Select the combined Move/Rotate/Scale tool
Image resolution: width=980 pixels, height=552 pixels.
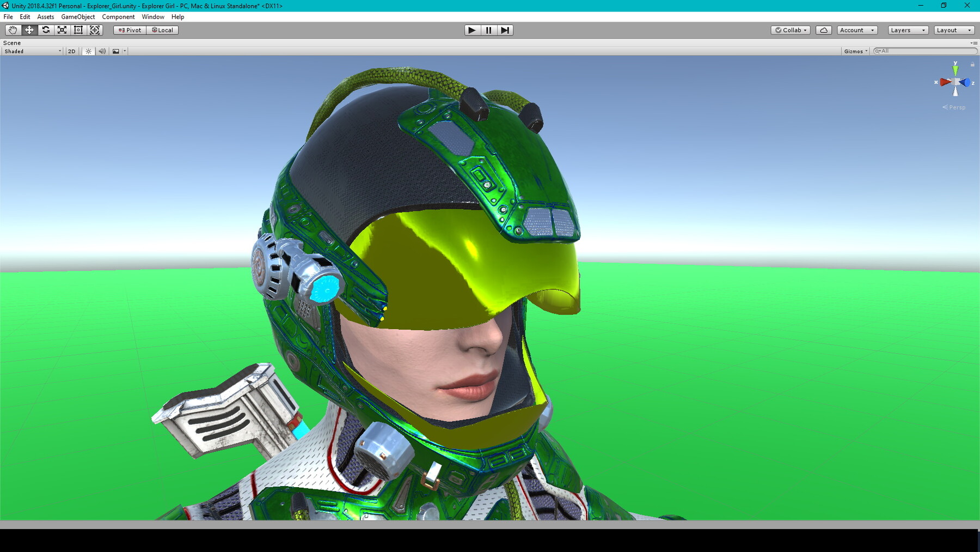pos(95,30)
